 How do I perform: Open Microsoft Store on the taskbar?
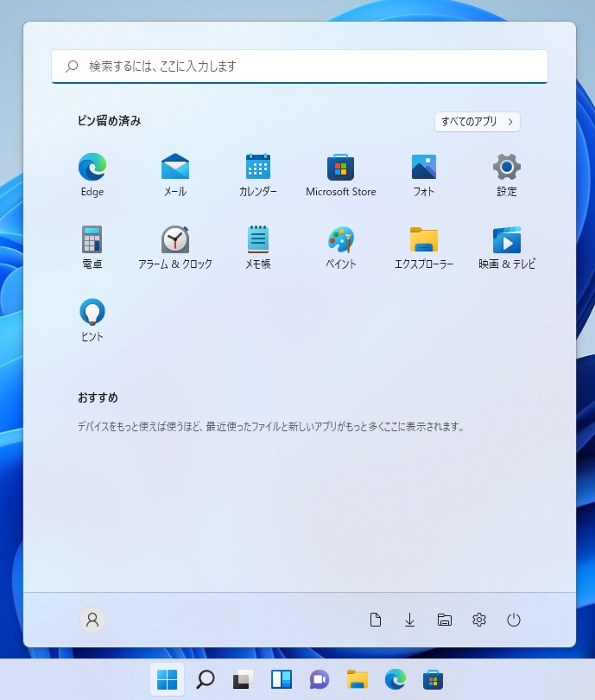click(x=434, y=679)
